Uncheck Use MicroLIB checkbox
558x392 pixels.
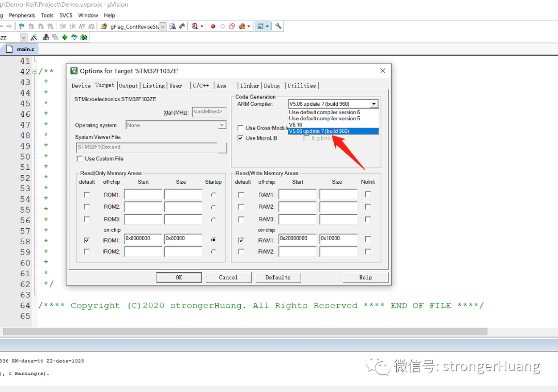241,138
